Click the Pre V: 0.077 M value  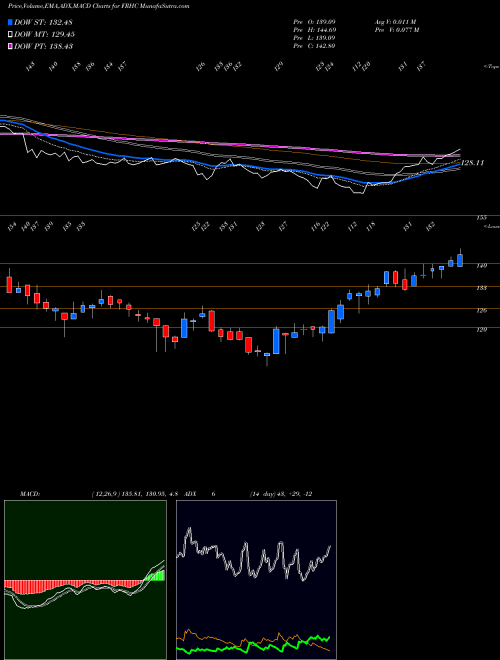[396, 30]
